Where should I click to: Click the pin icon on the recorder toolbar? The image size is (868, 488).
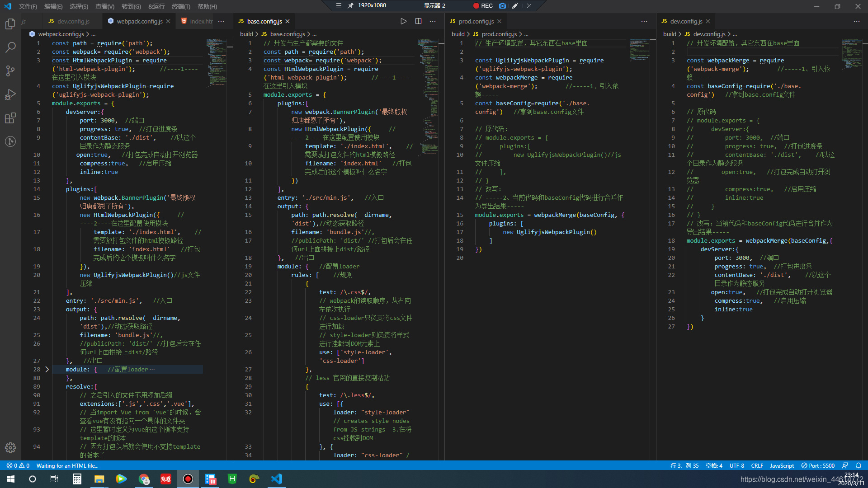[350, 5]
